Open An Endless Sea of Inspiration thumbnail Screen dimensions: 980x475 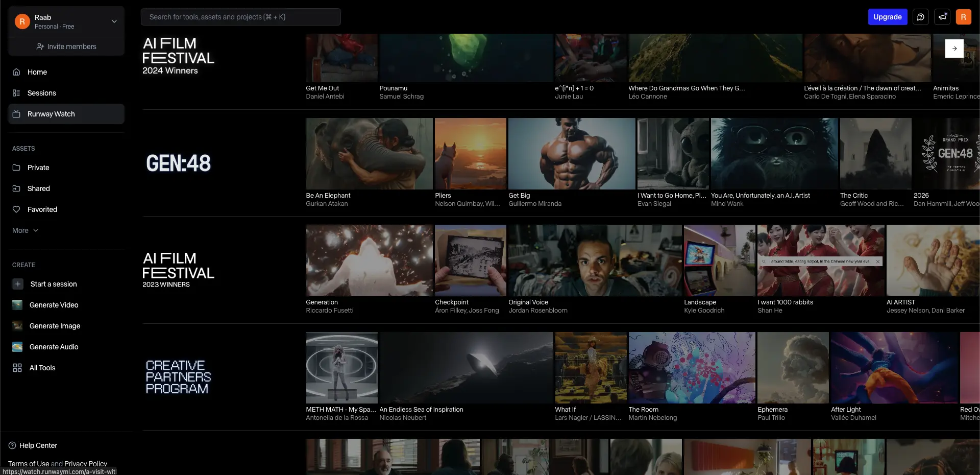[467, 368]
